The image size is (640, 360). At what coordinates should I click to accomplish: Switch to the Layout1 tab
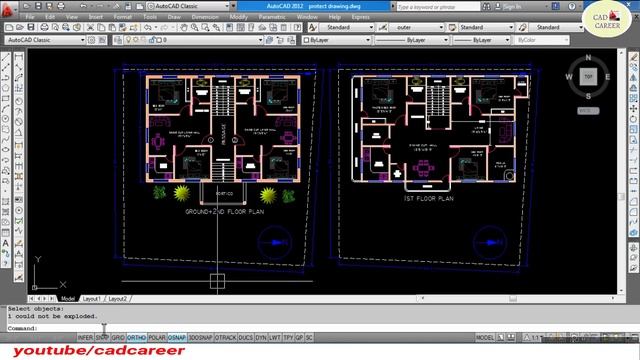(91, 299)
